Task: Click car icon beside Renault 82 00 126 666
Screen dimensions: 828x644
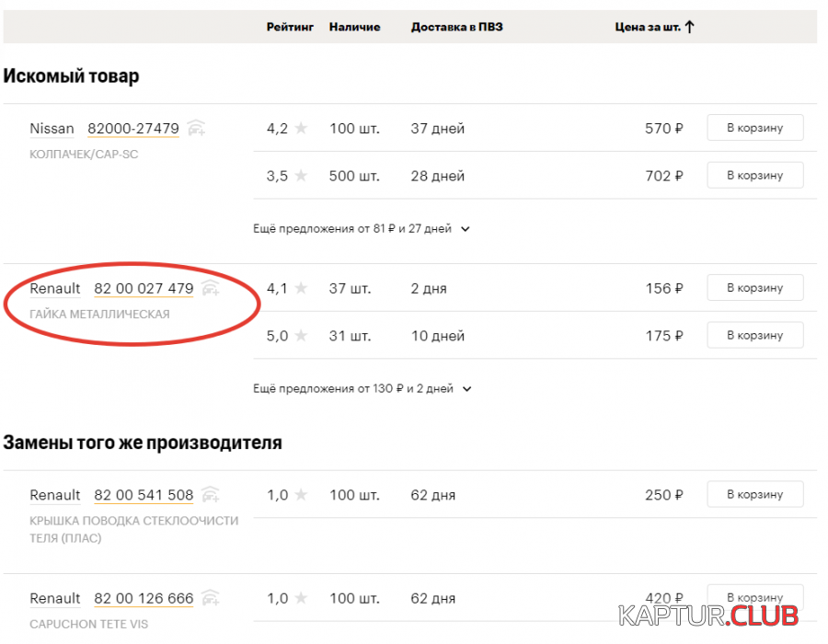Action: click(x=211, y=598)
